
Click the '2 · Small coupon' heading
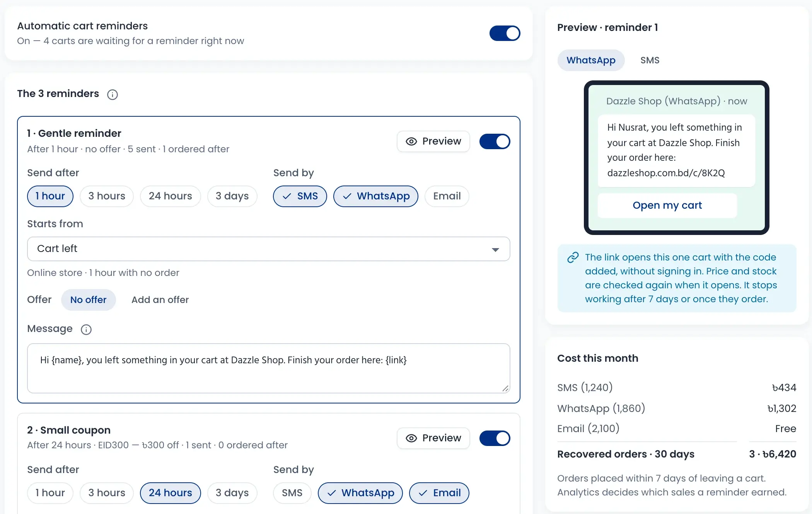tap(69, 430)
